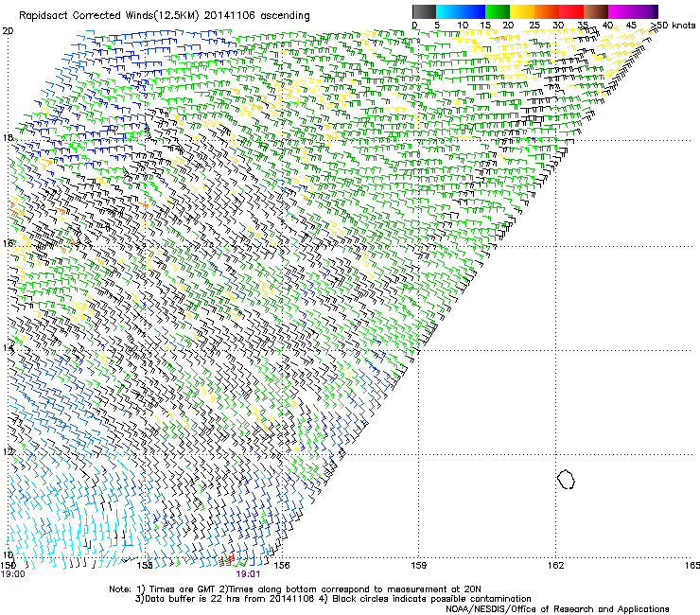This screenshot has height=615, width=700.
Task: Click the '>50 knots' legend label
Action: 674,26
